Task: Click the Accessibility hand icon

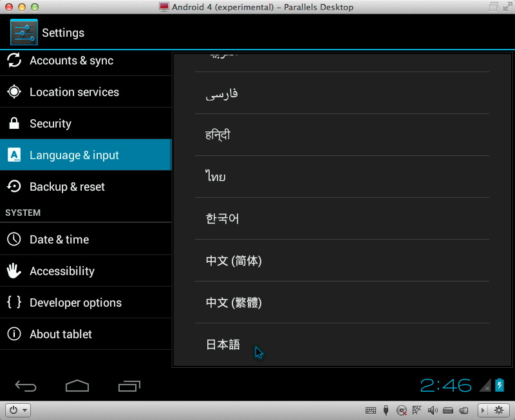Action: click(x=14, y=271)
